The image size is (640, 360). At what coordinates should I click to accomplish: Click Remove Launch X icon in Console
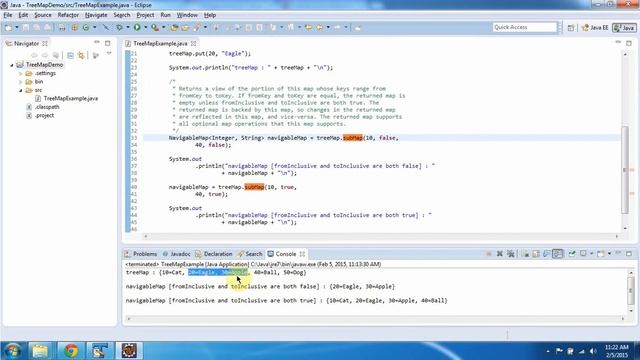[x=500, y=254]
